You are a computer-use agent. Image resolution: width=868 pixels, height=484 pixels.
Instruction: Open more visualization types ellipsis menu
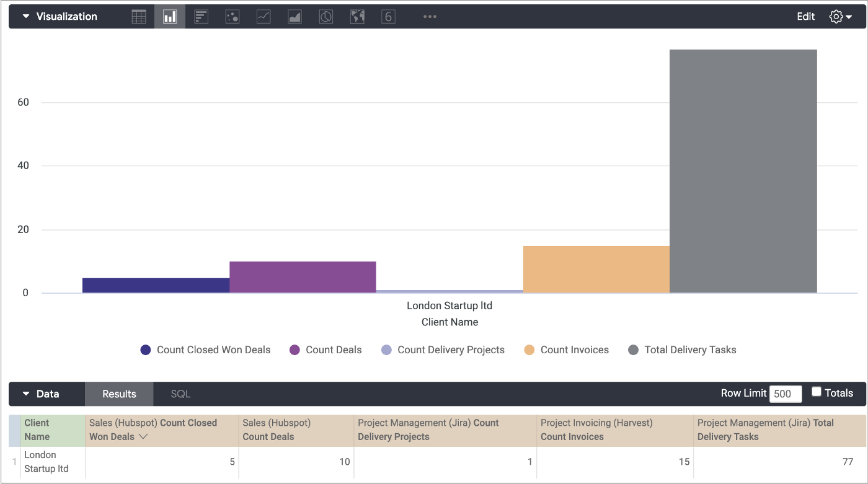(x=430, y=17)
